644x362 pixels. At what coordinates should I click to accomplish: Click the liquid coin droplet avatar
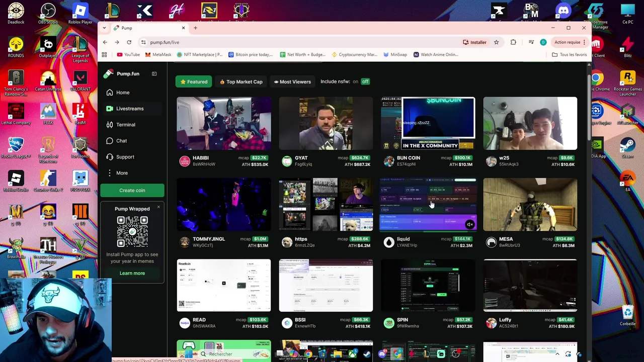(x=389, y=242)
